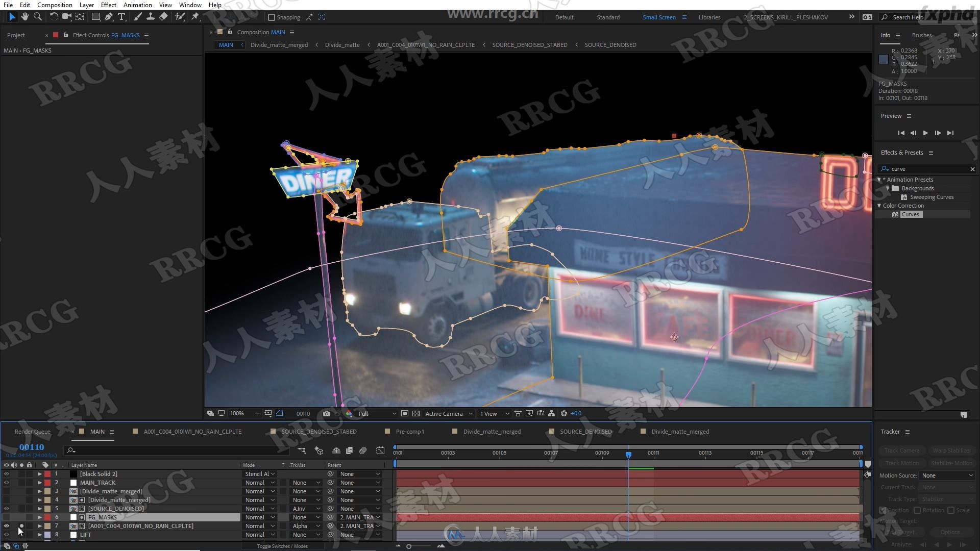Click the Curves effect preset item

(x=910, y=214)
